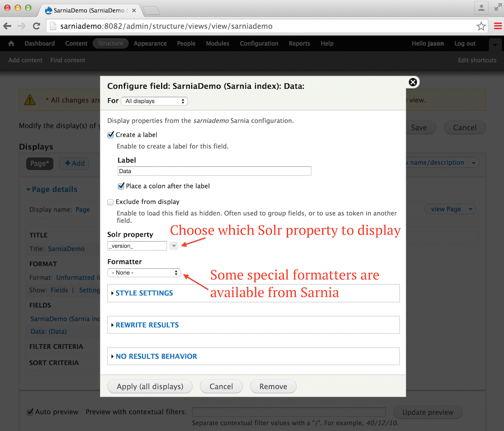The height and width of the screenshot is (431, 504).
Task: Click the Drupal home icon
Action: (11, 43)
